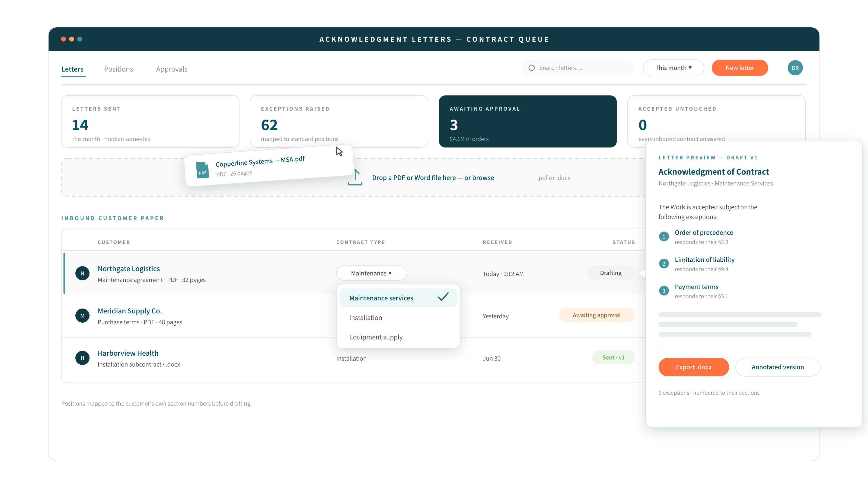This screenshot has width=868, height=488.
Task: Click the Drafting status badge
Action: point(611,273)
